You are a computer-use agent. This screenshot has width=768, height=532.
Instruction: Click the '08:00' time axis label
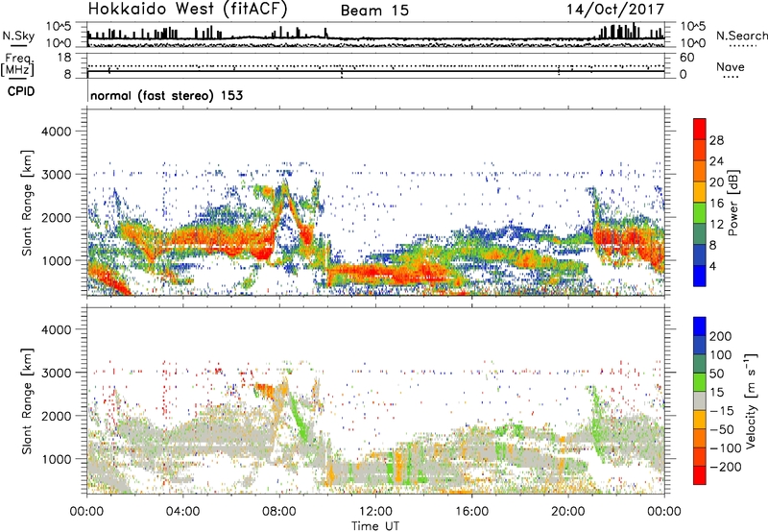click(279, 512)
